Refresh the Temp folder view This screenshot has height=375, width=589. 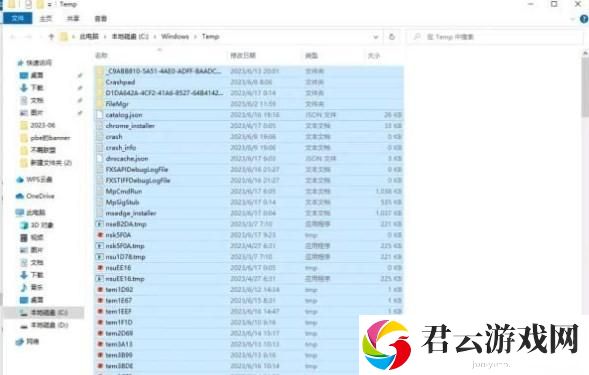click(x=392, y=37)
